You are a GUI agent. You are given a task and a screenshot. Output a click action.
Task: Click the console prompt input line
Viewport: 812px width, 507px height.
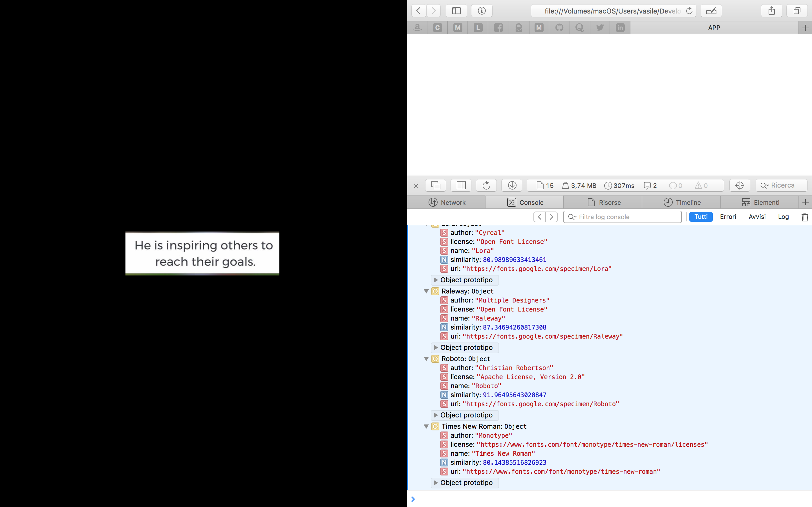click(x=604, y=499)
